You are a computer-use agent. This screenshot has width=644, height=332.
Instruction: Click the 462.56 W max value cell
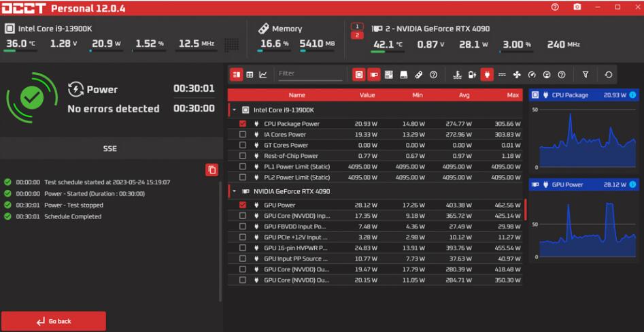(507, 205)
